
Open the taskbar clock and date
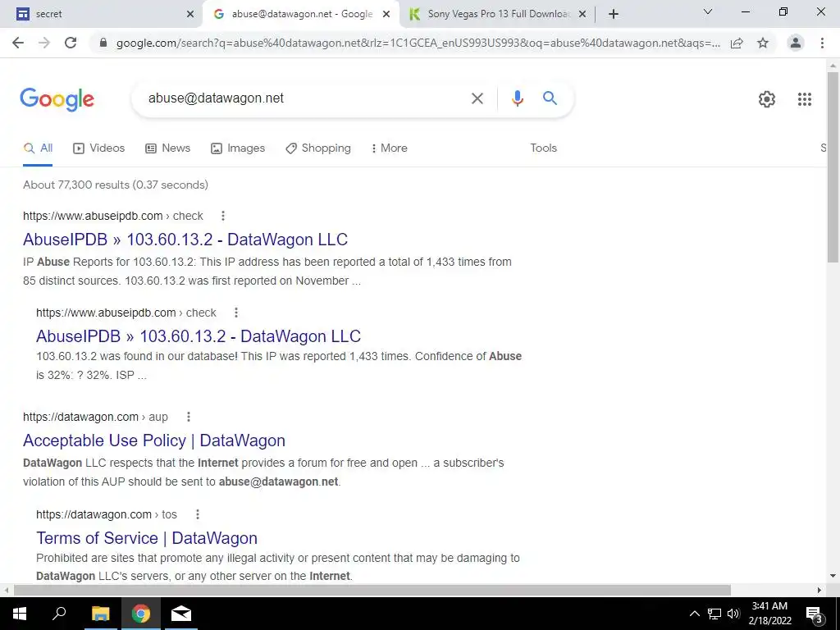769,614
